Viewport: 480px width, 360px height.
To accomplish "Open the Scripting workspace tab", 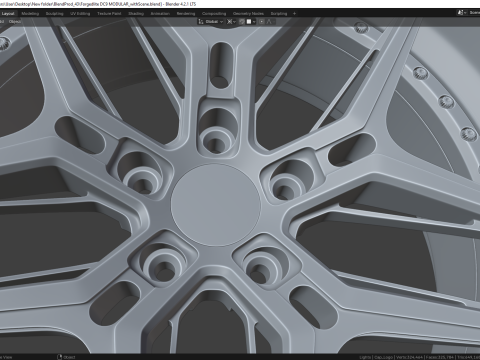I will pos(279,14).
